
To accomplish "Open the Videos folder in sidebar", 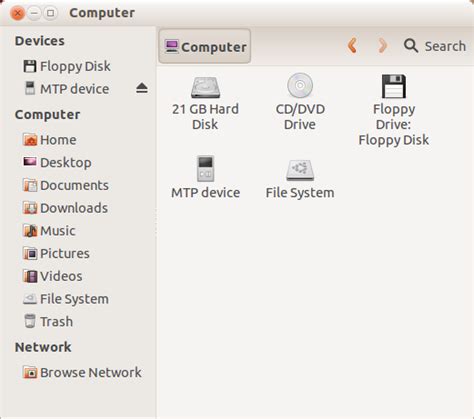I will pyautogui.click(x=53, y=276).
